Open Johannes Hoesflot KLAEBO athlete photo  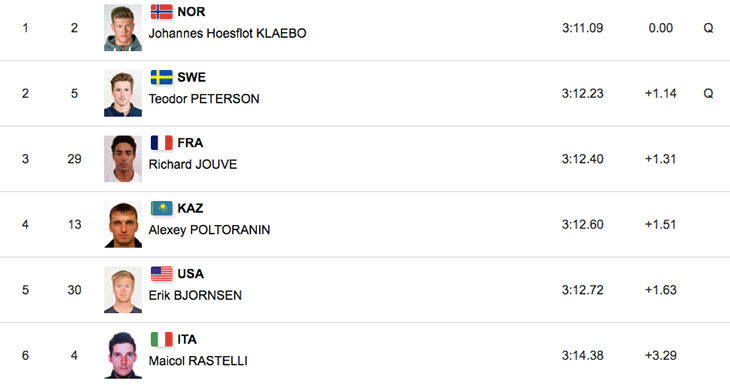pyautogui.click(x=123, y=28)
